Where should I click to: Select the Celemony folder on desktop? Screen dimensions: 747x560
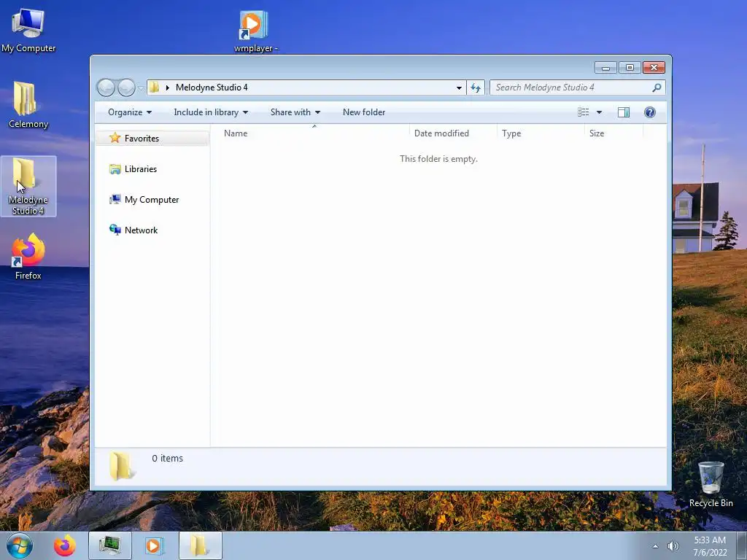(28, 105)
